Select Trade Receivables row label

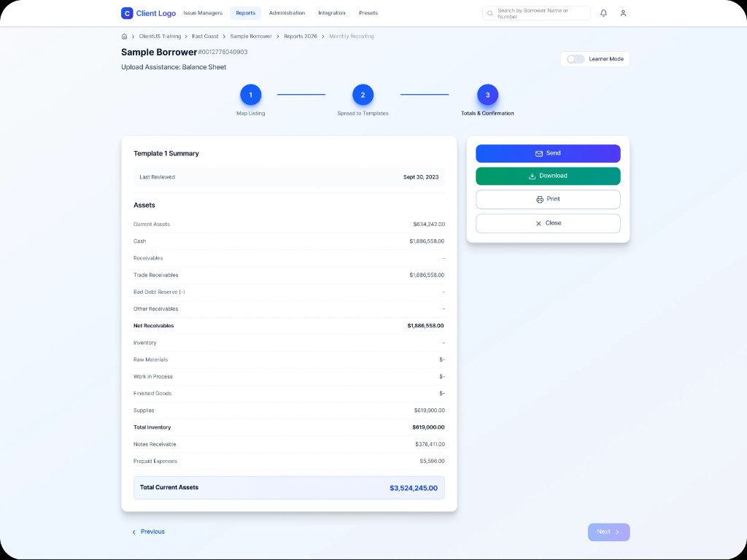tap(156, 275)
